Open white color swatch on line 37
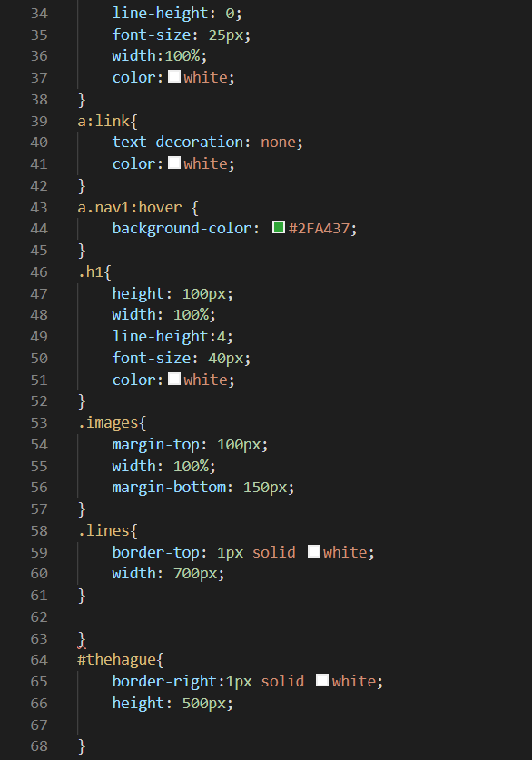This screenshot has width=532, height=760. pyautogui.click(x=174, y=76)
